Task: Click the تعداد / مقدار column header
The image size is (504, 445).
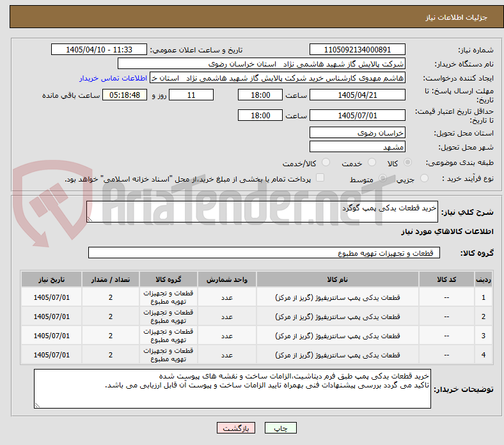Action: pyautogui.click(x=111, y=279)
